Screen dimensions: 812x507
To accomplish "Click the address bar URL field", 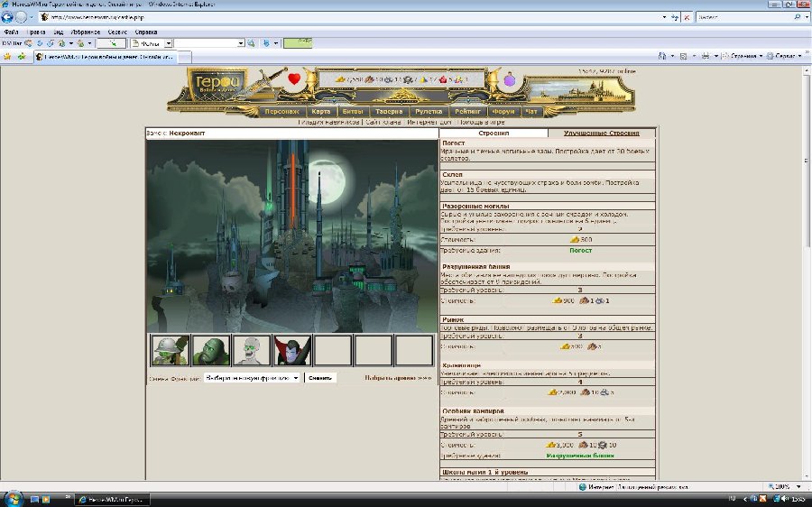I will click(350, 17).
